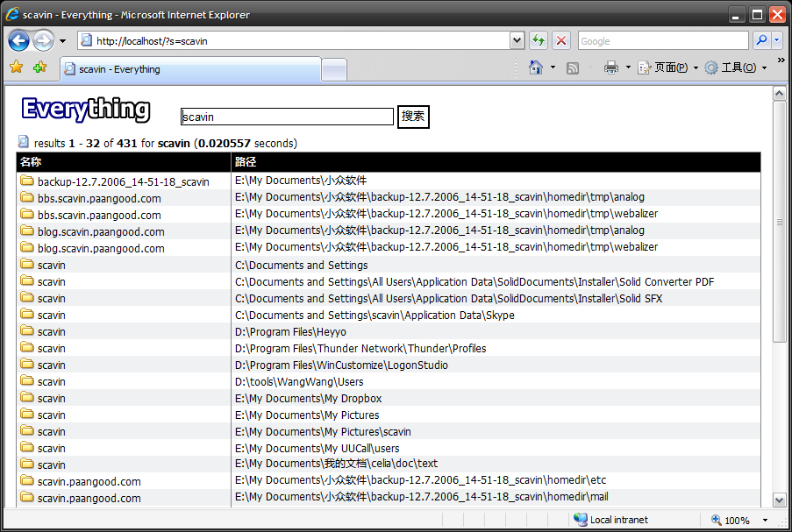Viewport: 792px width, 532px height.
Task: Open scavin.paangood.com in the homedir\etc row
Action: pyautogui.click(x=89, y=481)
